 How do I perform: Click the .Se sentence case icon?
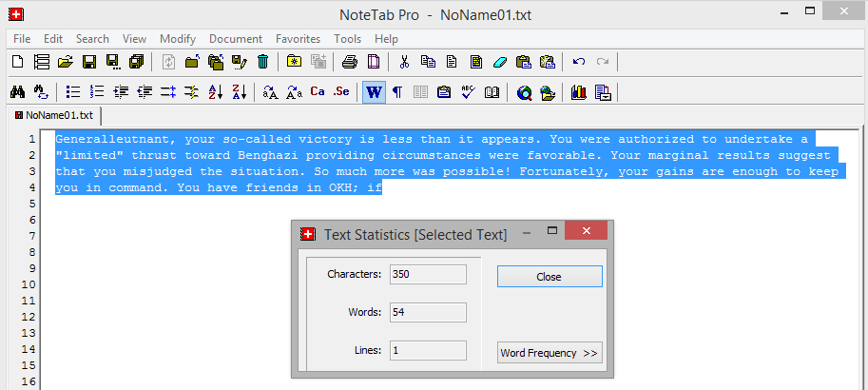(x=341, y=92)
